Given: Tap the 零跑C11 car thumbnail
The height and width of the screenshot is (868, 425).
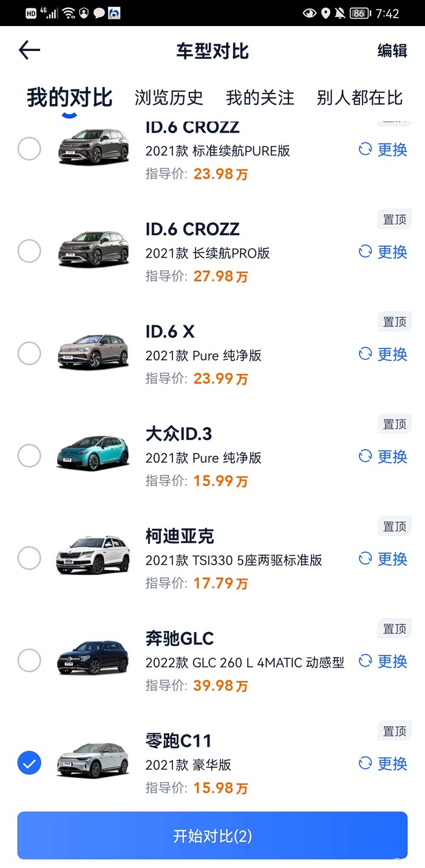Looking at the screenshot, I should [x=93, y=760].
